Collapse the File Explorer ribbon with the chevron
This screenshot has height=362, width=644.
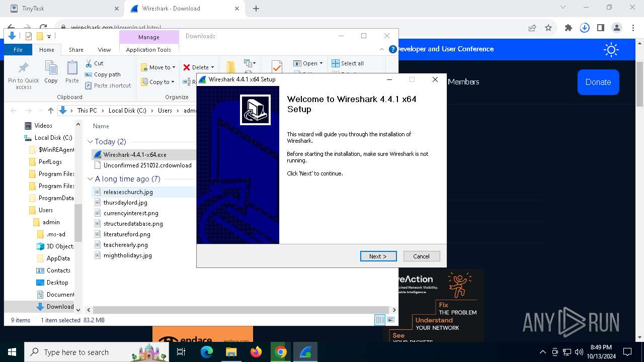[382, 50]
